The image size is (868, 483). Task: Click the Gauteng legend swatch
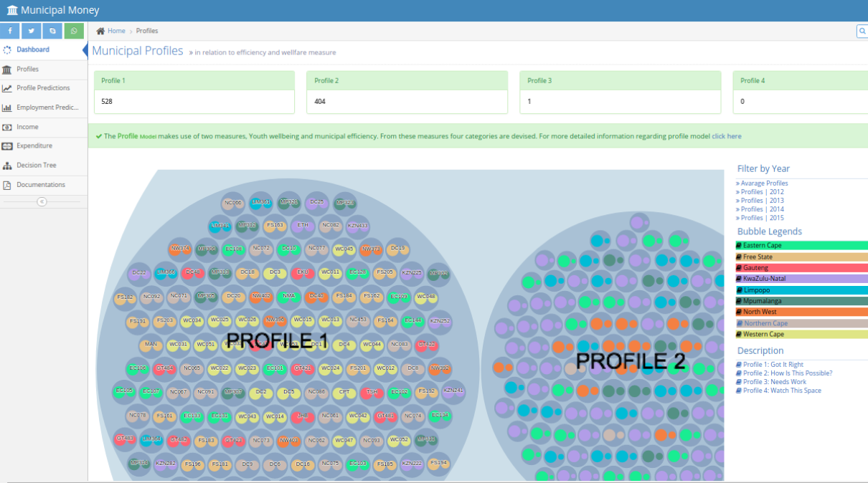[802, 268]
